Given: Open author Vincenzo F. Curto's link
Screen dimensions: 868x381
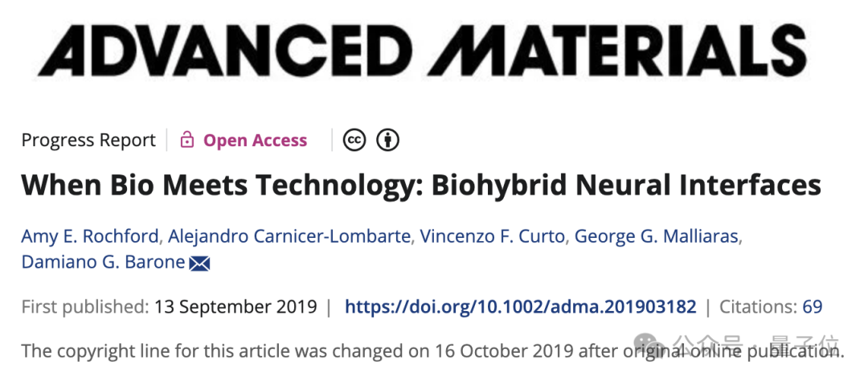Looking at the screenshot, I should (493, 236).
